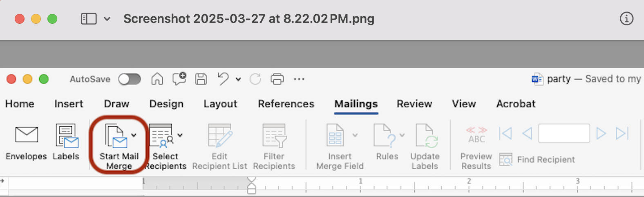Expand the Start Mail Merge dropdown arrow
The height and width of the screenshot is (197, 644).
134,135
